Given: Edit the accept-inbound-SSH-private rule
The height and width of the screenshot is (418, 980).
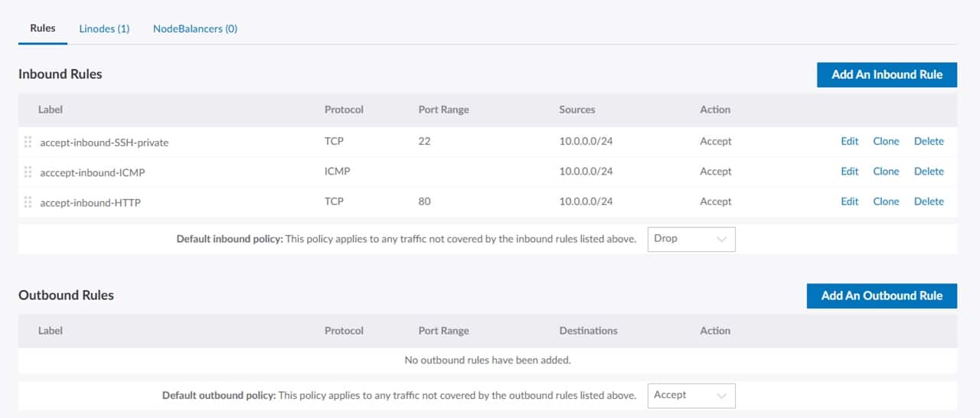Looking at the screenshot, I should (x=849, y=141).
